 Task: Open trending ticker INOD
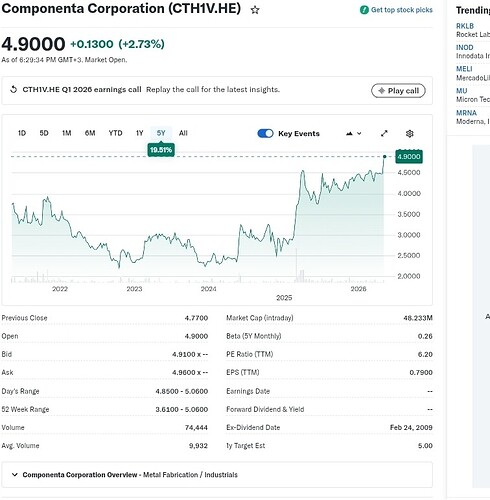pyautogui.click(x=465, y=47)
